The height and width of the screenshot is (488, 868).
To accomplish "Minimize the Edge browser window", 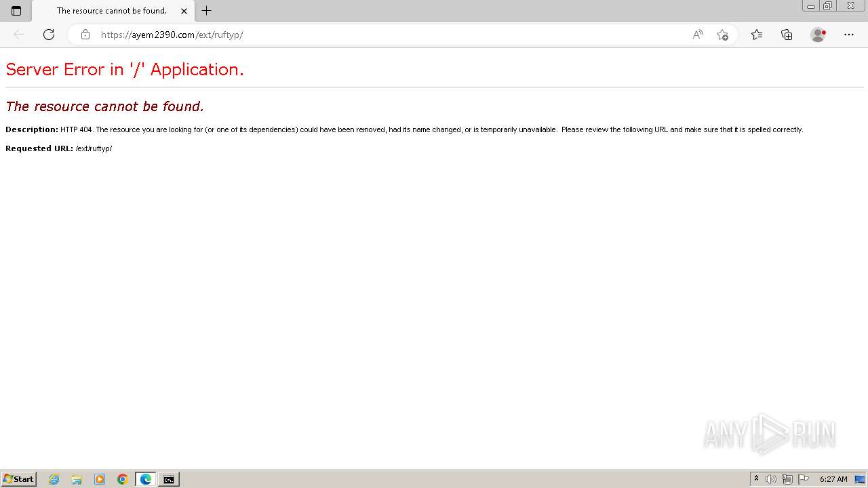I will pos(811,6).
